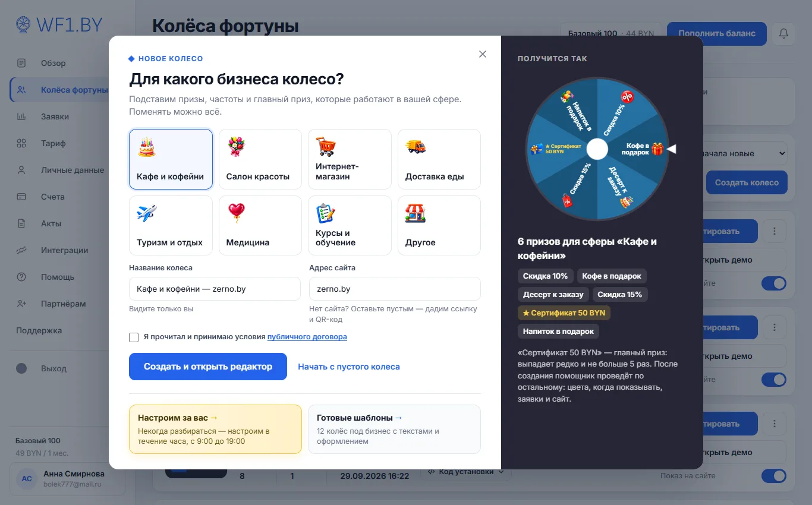Click the cake icon for Кафе и кофейни
This screenshot has height=505, width=812.
pyautogui.click(x=147, y=147)
